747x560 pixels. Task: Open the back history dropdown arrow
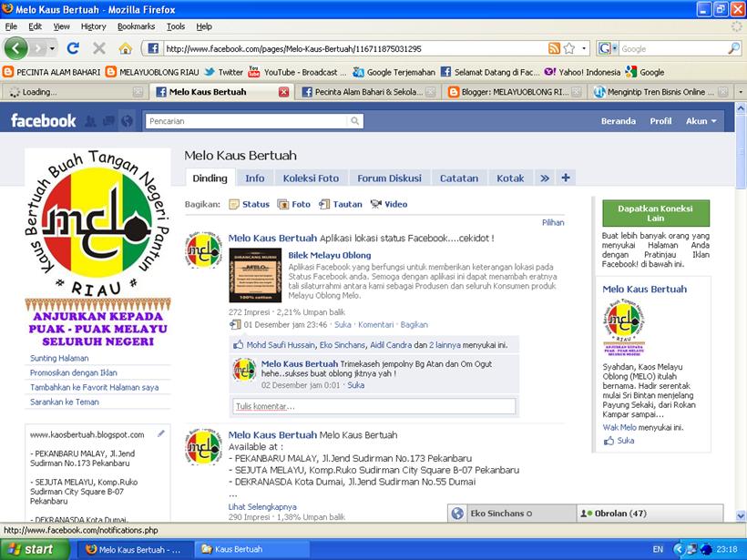(52, 48)
